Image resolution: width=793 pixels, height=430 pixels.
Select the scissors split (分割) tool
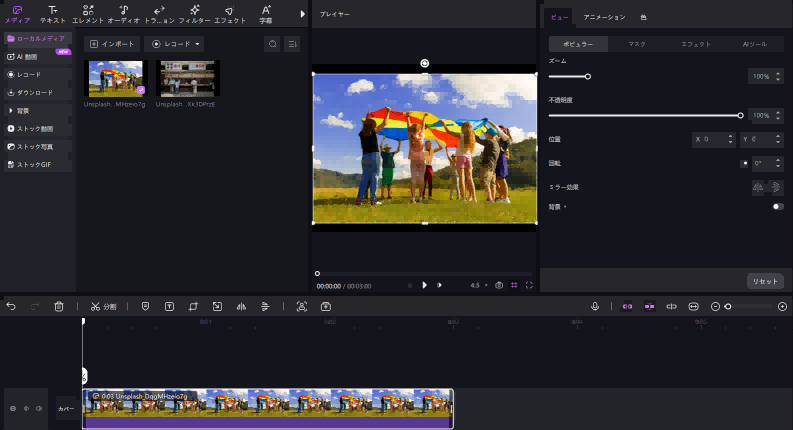(103, 306)
